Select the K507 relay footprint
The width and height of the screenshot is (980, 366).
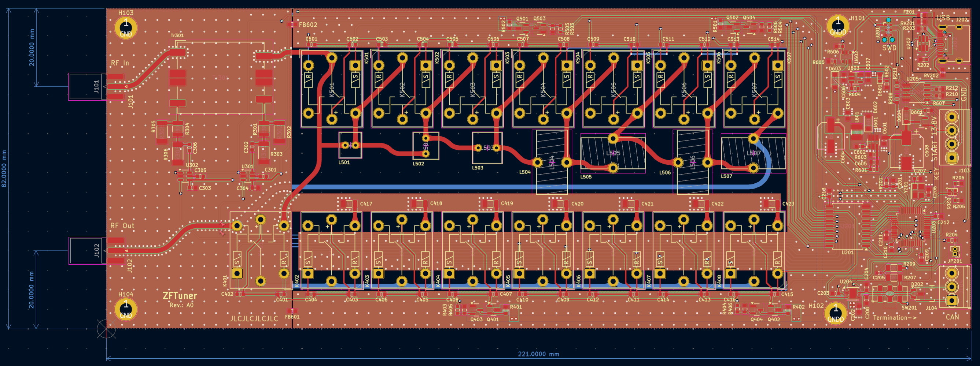point(754,89)
